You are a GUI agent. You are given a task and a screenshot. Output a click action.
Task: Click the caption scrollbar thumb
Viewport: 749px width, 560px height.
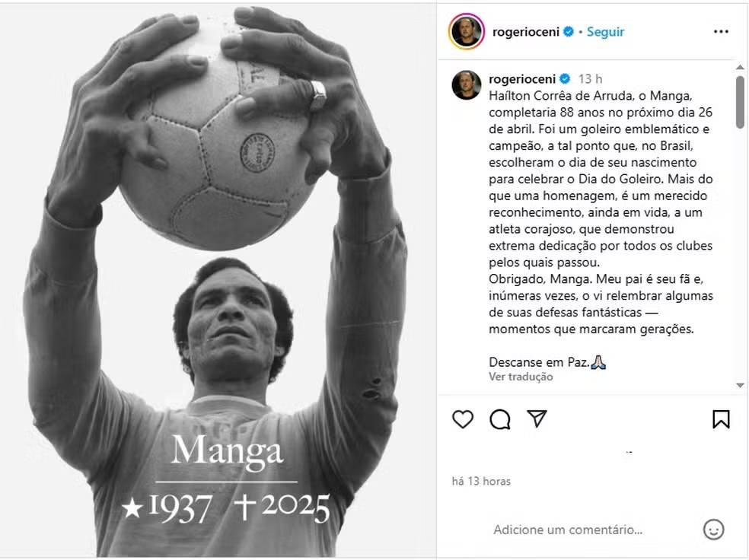(740, 102)
